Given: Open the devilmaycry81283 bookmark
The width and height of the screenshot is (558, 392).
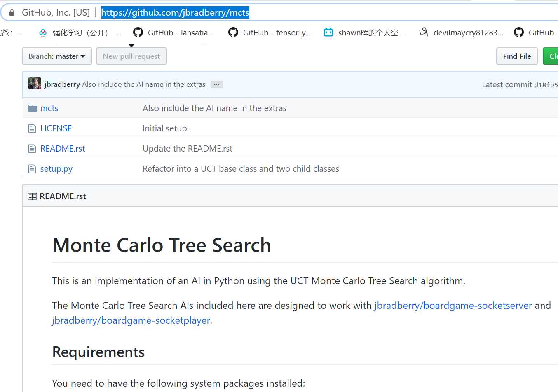Looking at the screenshot, I should [x=462, y=33].
